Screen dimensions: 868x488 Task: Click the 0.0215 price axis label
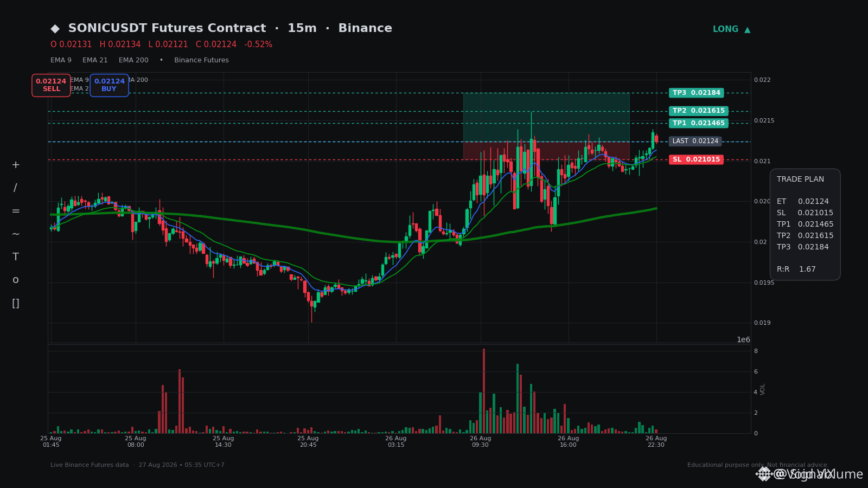click(764, 121)
